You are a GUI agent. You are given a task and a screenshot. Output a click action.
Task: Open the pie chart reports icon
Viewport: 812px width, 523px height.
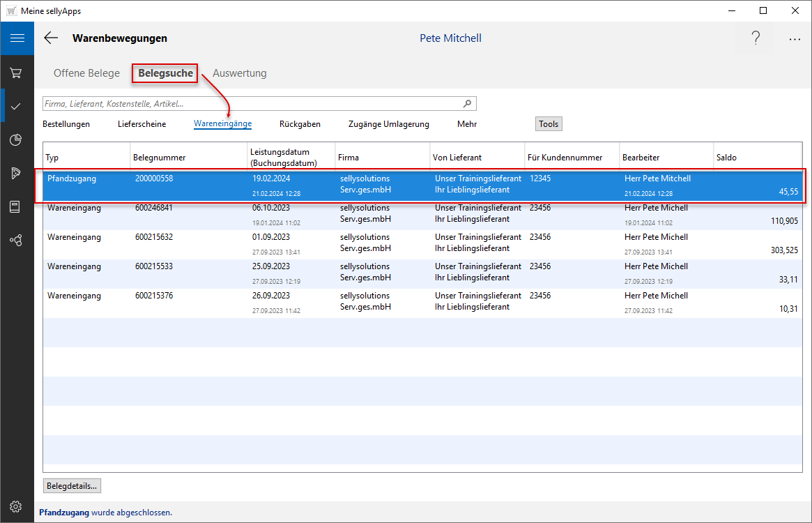click(16, 140)
